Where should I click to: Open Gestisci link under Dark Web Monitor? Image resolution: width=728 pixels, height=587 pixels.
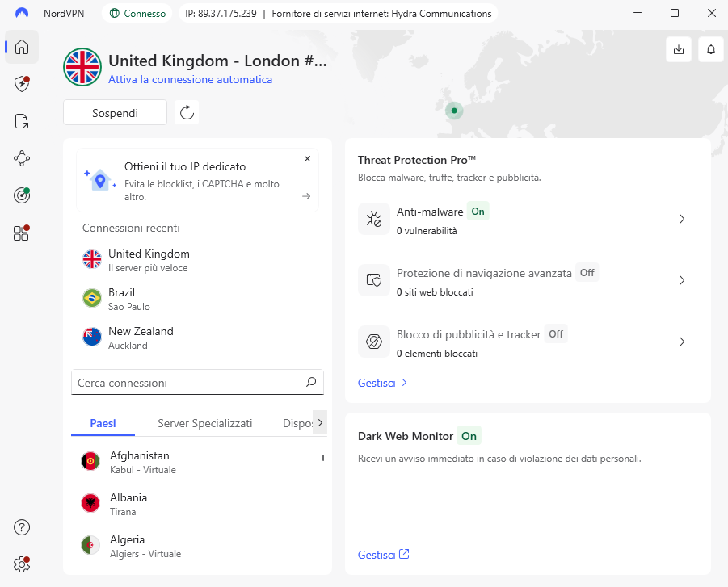(384, 555)
